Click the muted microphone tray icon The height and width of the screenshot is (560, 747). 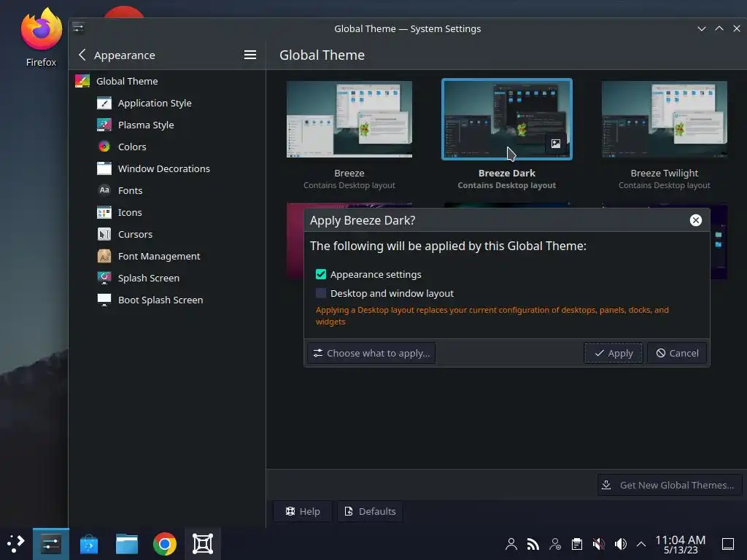599,544
